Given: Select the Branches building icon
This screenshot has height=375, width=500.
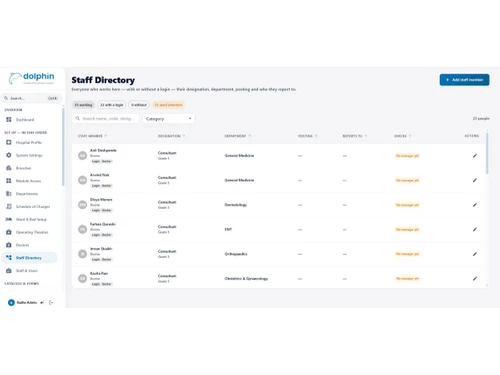Looking at the screenshot, I should (x=9, y=168).
